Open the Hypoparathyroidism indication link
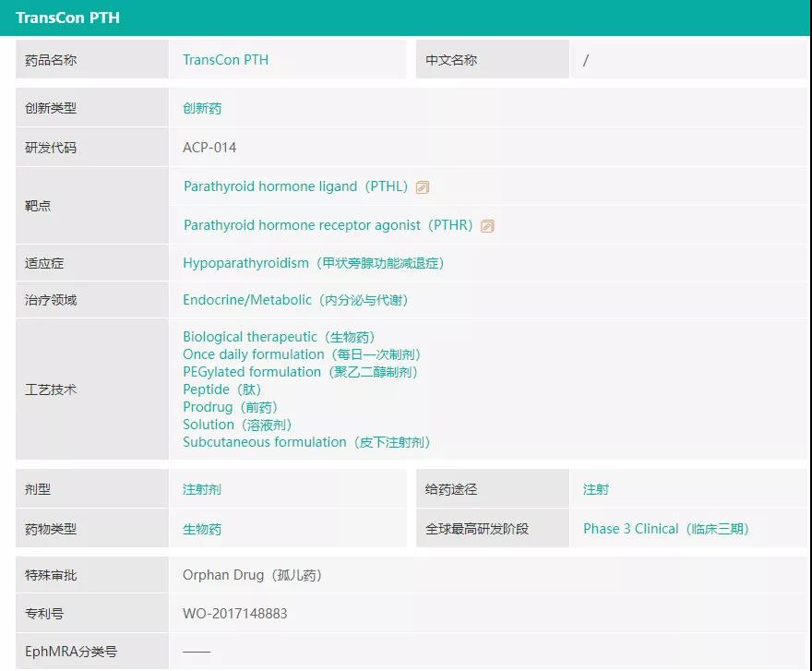 click(314, 263)
